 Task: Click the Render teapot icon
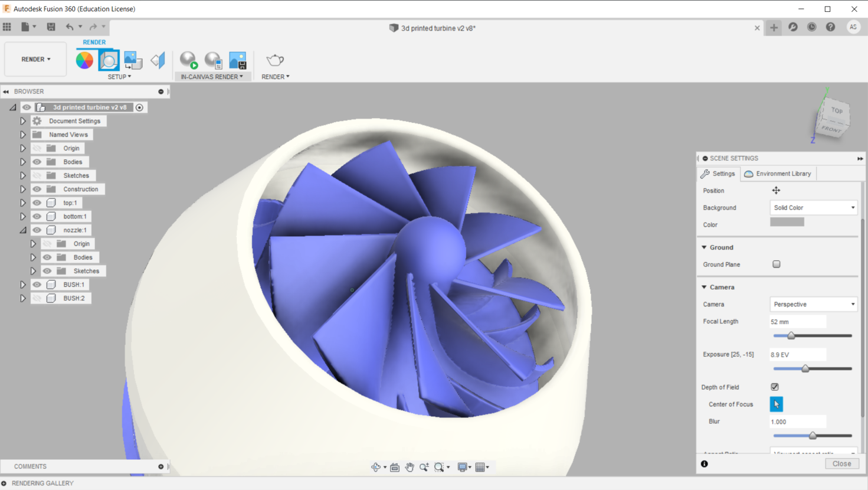point(275,60)
